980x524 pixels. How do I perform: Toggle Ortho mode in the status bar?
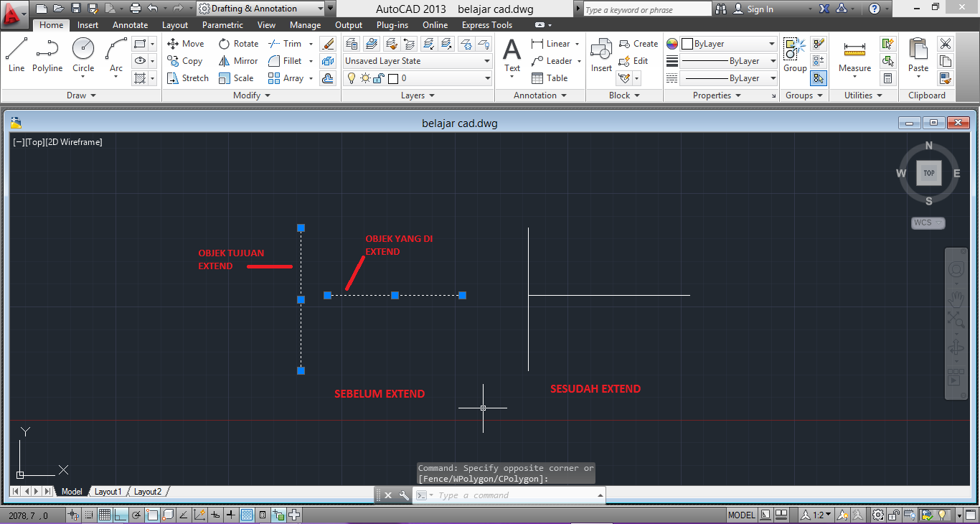tap(119, 514)
